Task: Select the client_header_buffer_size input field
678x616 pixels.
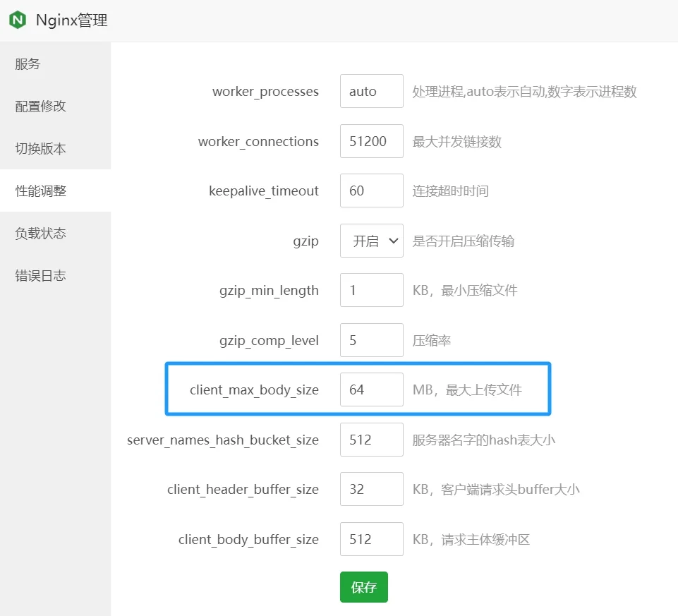Action: (371, 490)
